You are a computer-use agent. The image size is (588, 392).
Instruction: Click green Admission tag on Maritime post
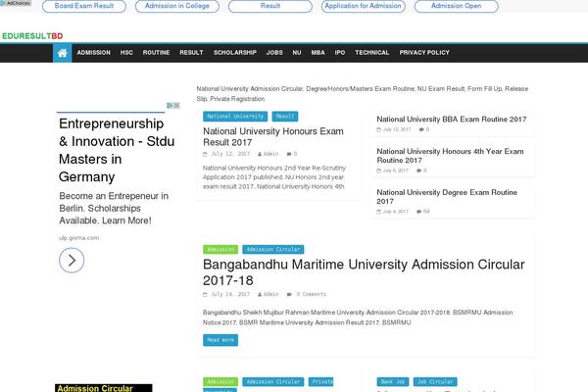[x=220, y=249]
